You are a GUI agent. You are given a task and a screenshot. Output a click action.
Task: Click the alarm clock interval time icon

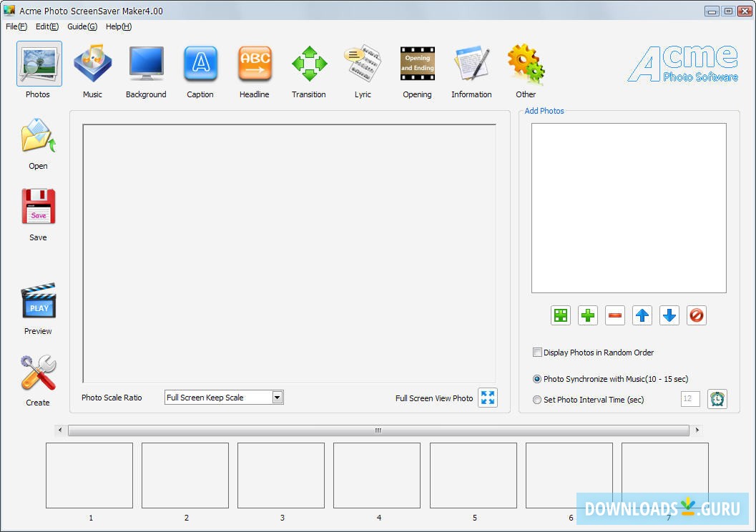[x=717, y=399]
